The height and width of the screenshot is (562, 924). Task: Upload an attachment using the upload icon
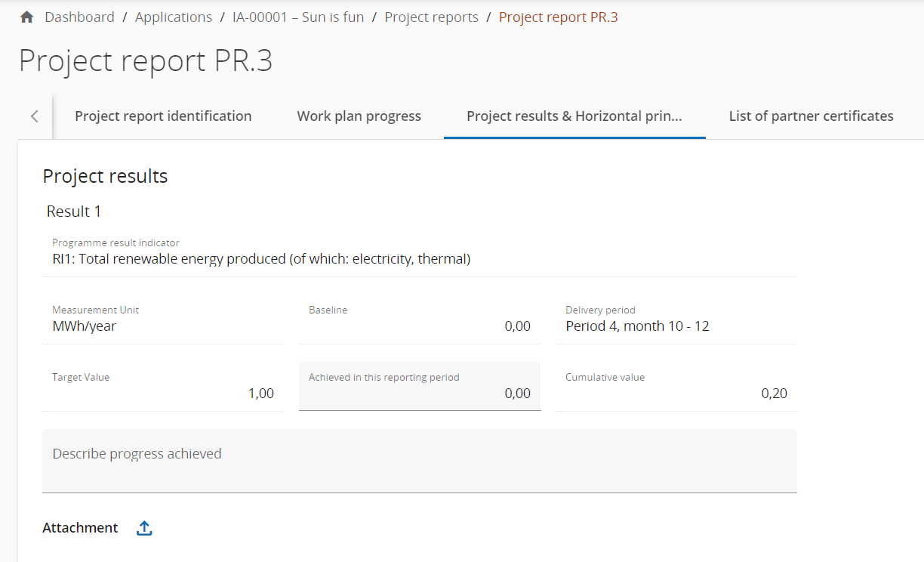(144, 529)
